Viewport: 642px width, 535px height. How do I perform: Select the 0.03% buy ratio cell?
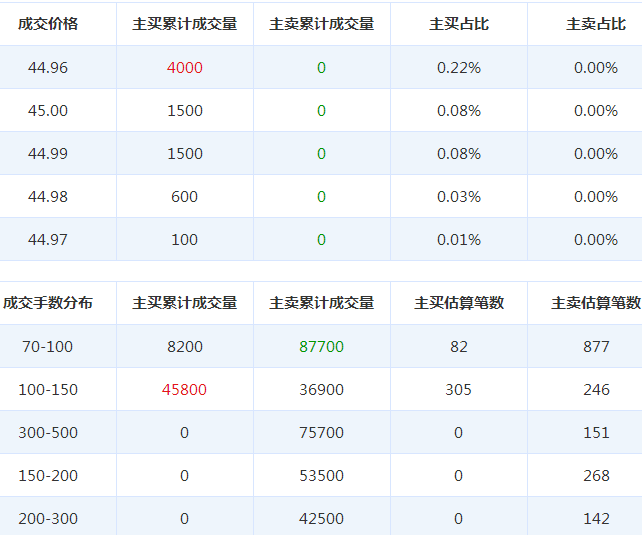pos(459,196)
